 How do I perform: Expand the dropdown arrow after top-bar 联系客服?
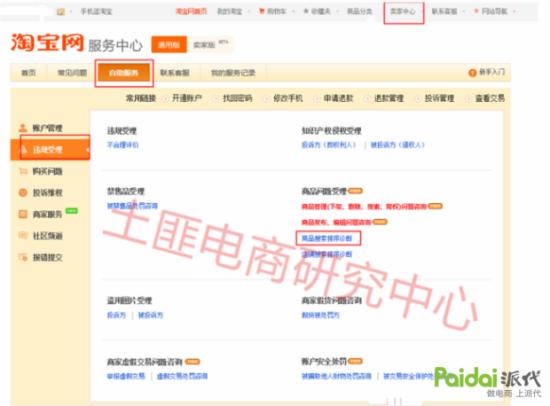464,12
